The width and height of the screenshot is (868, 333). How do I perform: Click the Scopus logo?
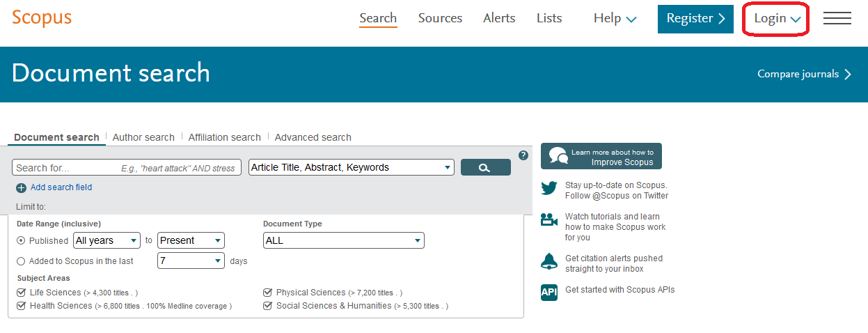click(x=42, y=17)
